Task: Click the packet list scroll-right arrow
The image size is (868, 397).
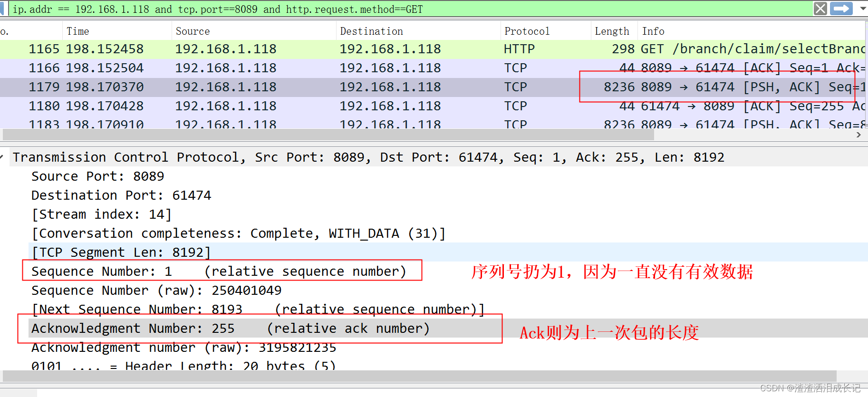Action: [x=858, y=135]
